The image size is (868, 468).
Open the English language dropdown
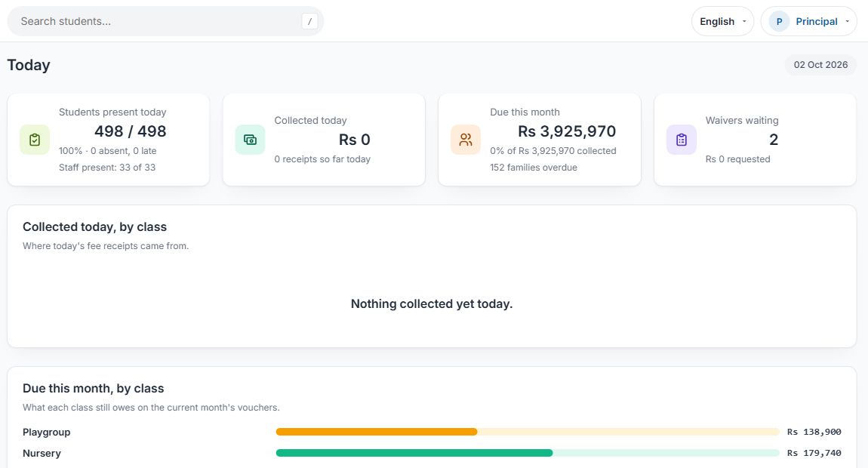tap(722, 22)
